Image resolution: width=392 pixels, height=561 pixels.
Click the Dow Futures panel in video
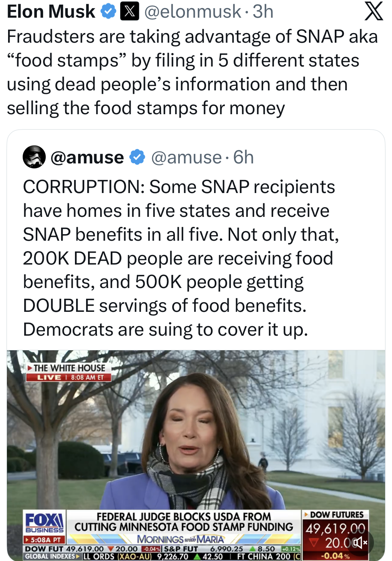335,535
